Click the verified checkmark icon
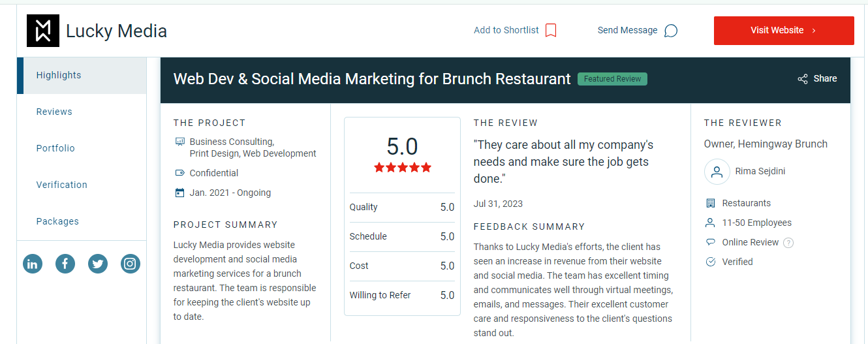 click(x=711, y=262)
